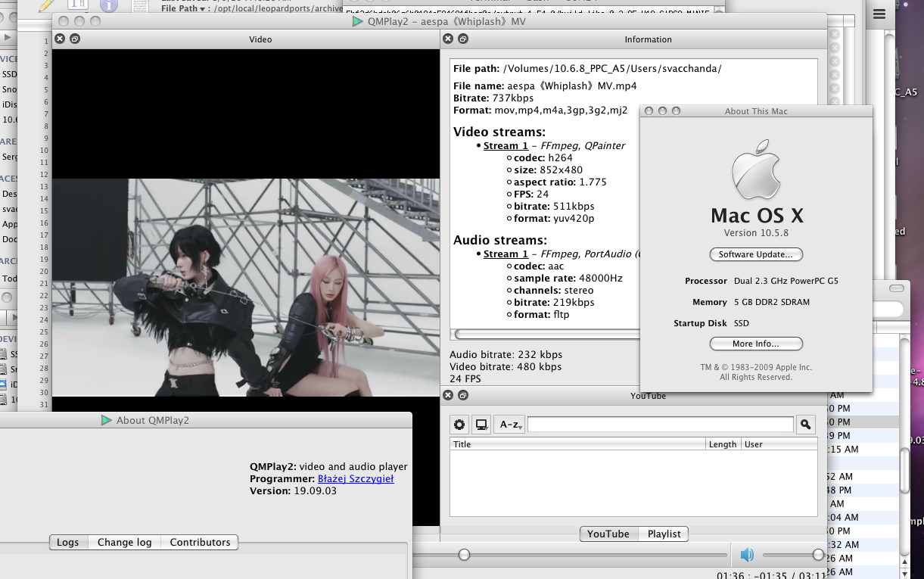Click the codec: h264 entry

point(543,157)
